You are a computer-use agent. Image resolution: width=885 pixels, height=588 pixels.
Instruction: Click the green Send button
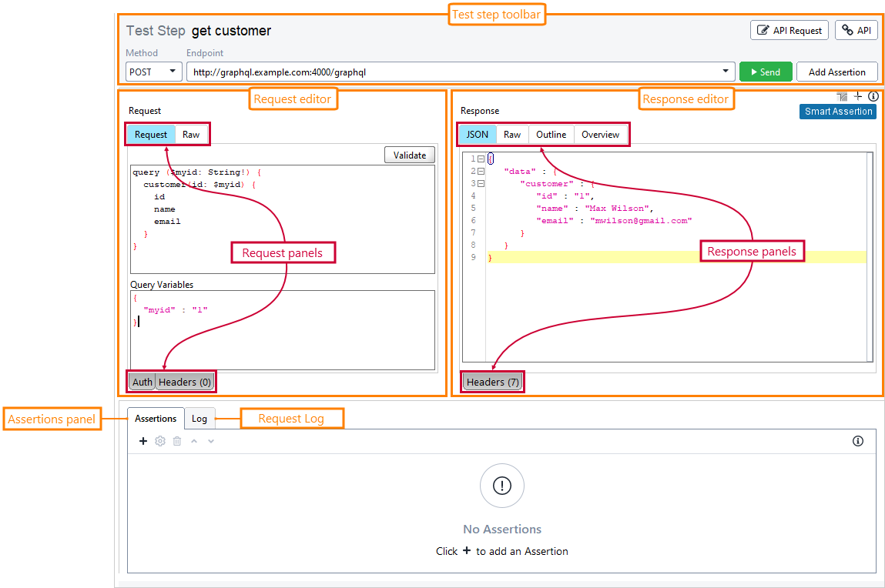[766, 72]
